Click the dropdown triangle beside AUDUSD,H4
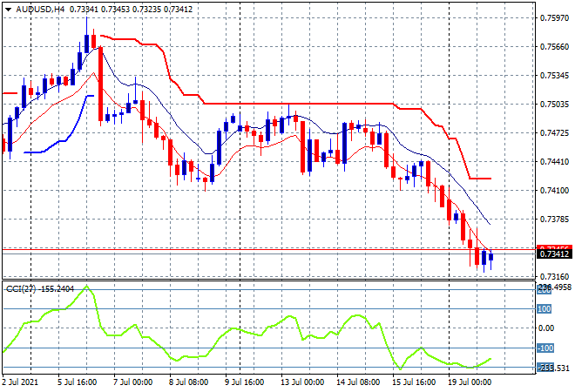This screenshot has height=392, width=575. click(8, 8)
